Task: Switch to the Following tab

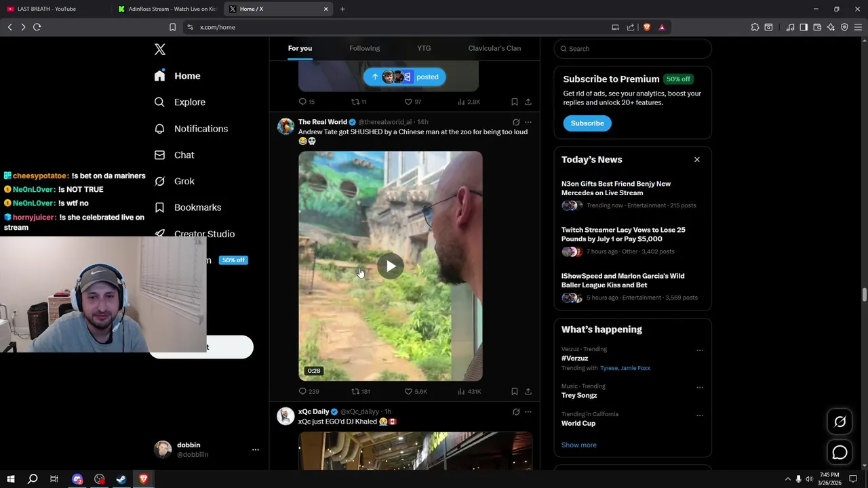Action: pos(364,48)
